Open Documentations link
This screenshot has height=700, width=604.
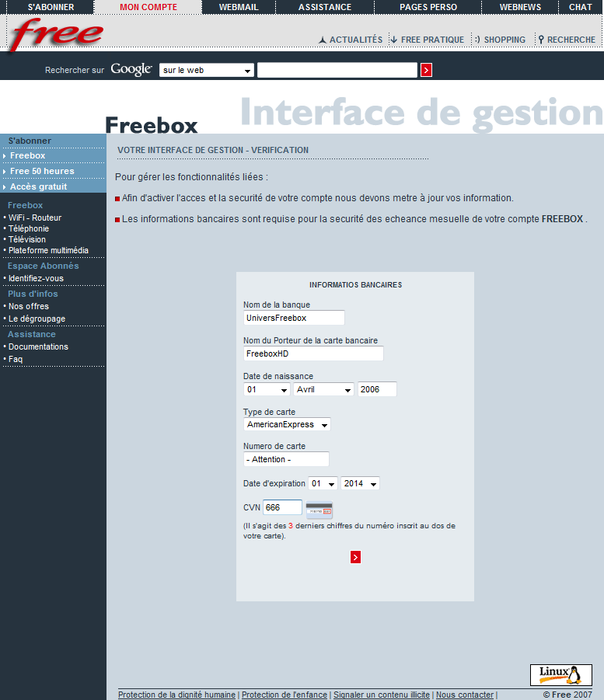coord(38,347)
